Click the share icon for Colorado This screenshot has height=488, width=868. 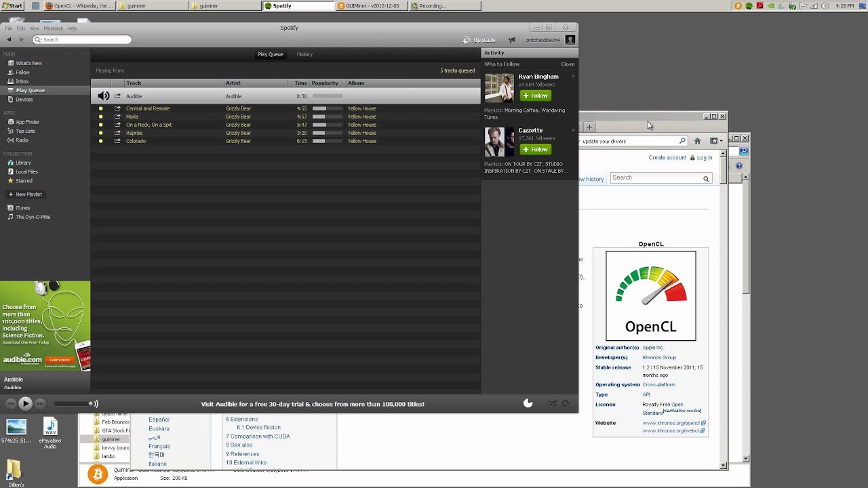117,141
